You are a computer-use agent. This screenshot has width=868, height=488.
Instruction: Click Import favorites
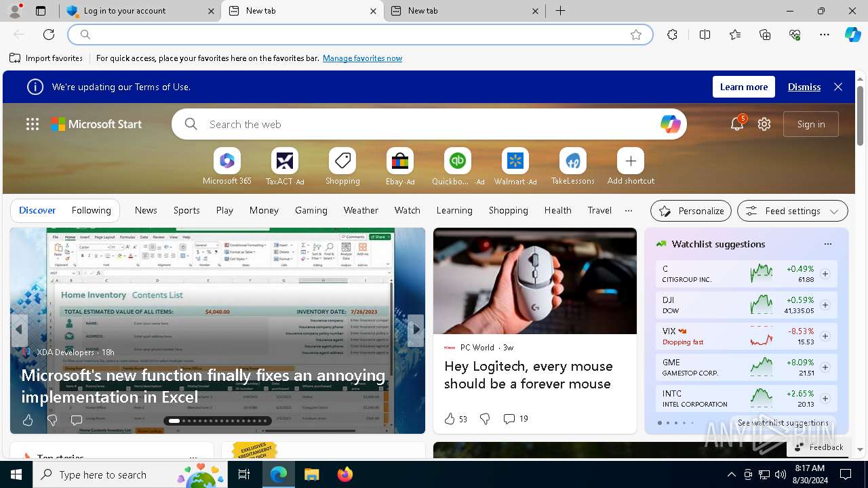point(46,58)
